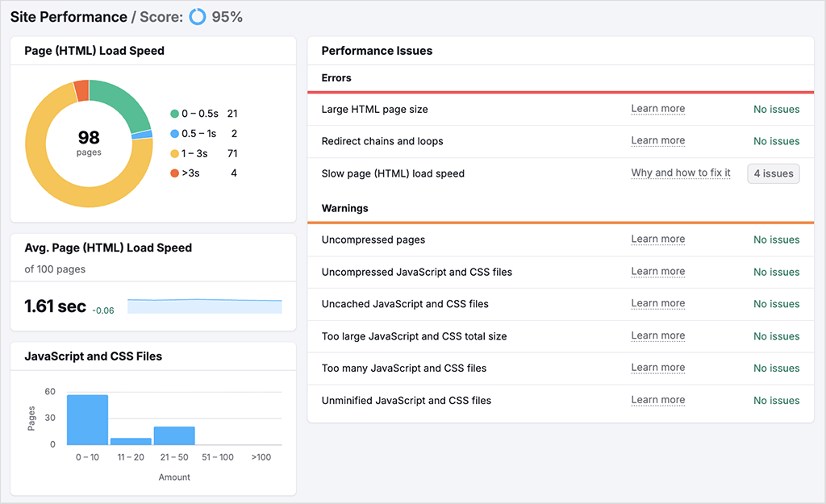The image size is (826, 504).
Task: Click the 21 – 50 bar in the chart
Action: (174, 435)
